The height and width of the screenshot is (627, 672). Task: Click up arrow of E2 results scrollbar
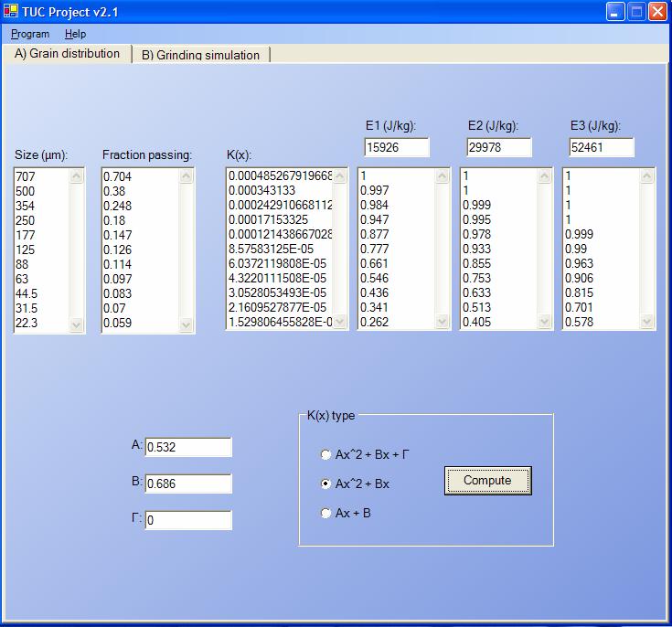[x=545, y=175]
